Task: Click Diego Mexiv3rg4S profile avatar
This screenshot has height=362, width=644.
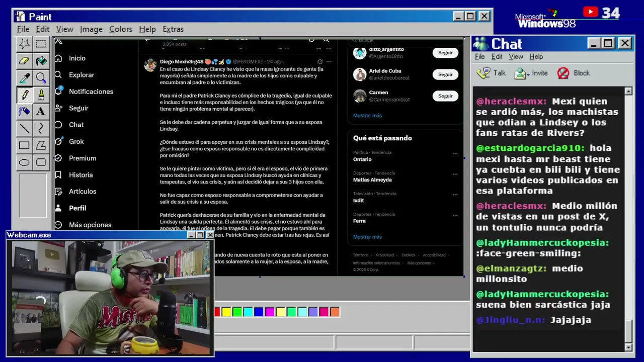Action: (150, 65)
